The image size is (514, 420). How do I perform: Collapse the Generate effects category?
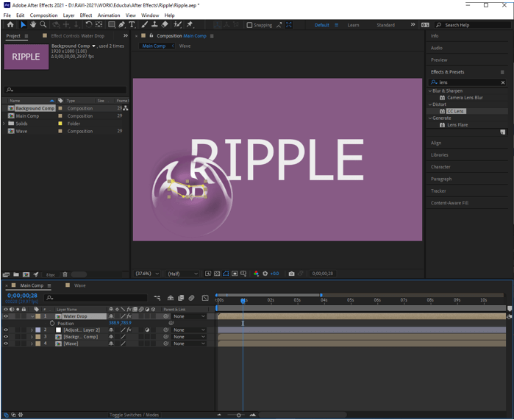(430, 118)
